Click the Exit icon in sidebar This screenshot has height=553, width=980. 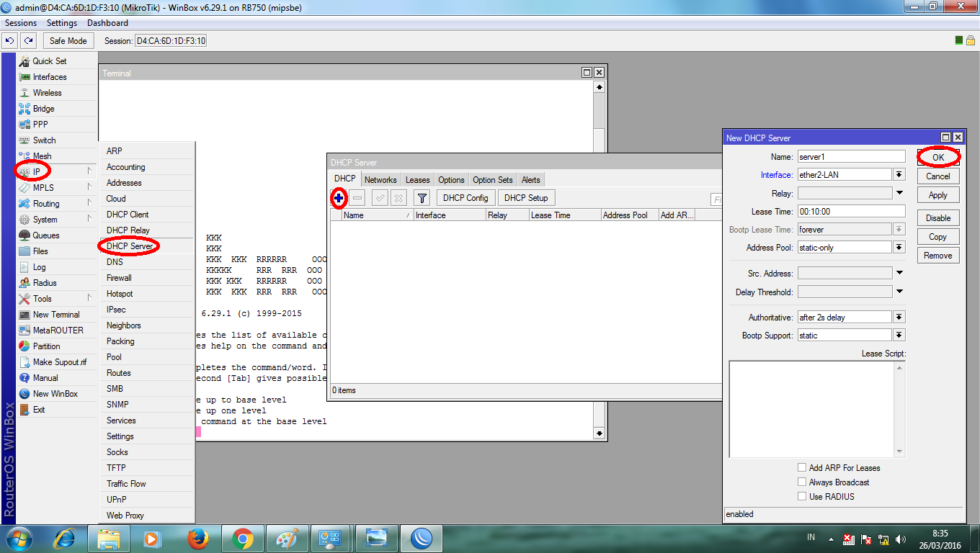[24, 410]
